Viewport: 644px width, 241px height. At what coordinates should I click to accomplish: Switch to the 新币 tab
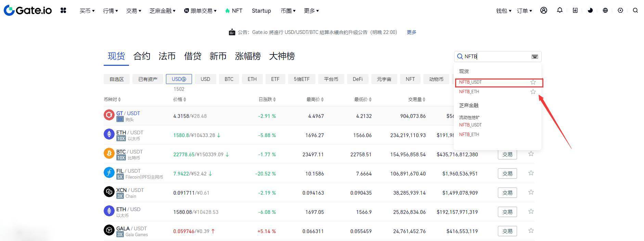coord(218,56)
